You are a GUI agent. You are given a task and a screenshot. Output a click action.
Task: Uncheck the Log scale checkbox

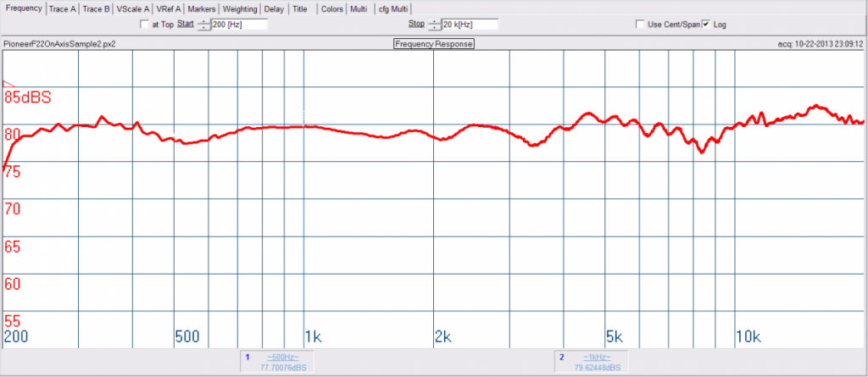click(x=706, y=25)
